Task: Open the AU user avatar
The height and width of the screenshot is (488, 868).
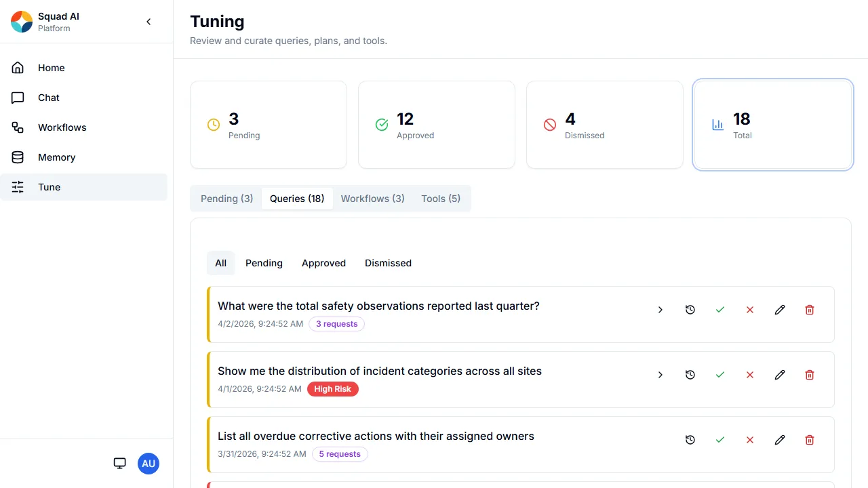Action: 149,464
